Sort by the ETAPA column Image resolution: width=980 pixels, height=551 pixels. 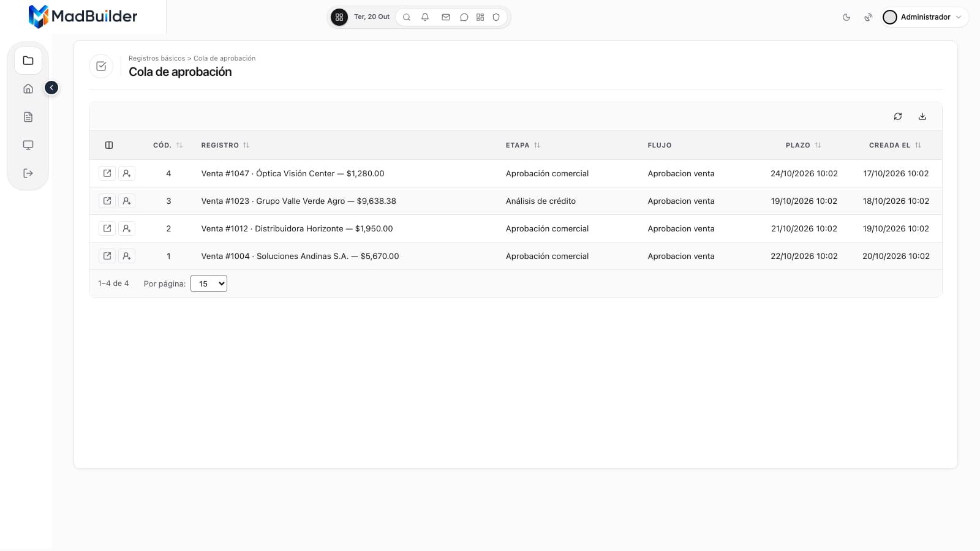pos(523,145)
